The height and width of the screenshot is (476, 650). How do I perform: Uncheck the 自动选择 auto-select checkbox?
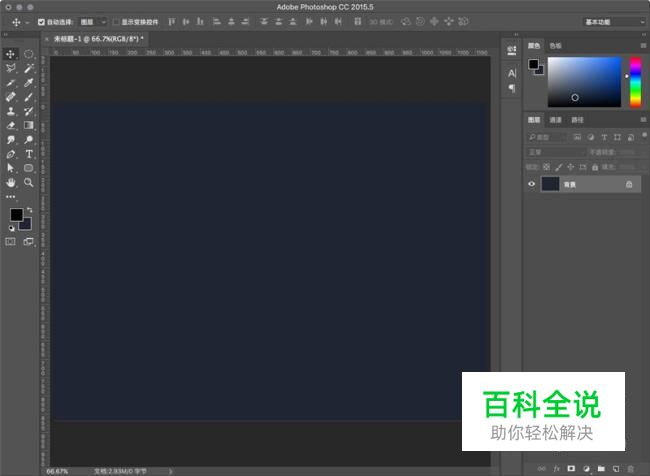[41, 22]
